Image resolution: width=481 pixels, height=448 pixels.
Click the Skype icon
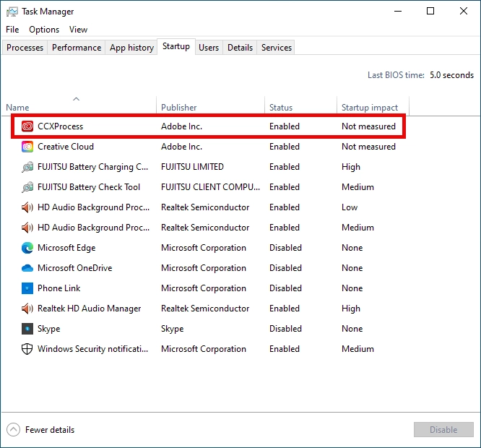[27, 329]
